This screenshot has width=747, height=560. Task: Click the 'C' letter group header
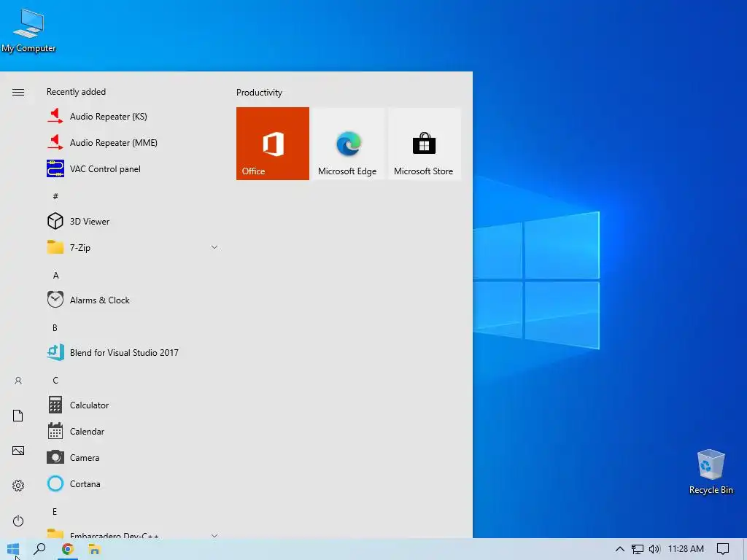(x=55, y=380)
